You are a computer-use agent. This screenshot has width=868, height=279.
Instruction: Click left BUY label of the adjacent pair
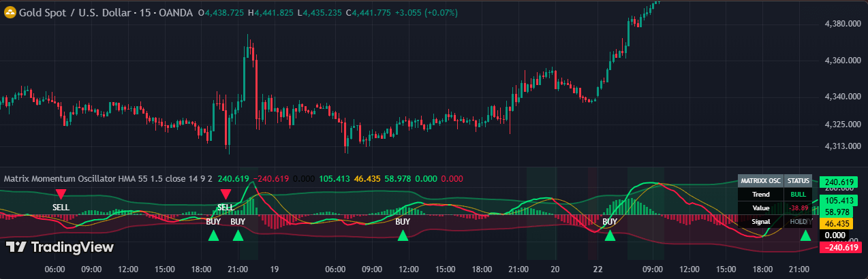(213, 221)
